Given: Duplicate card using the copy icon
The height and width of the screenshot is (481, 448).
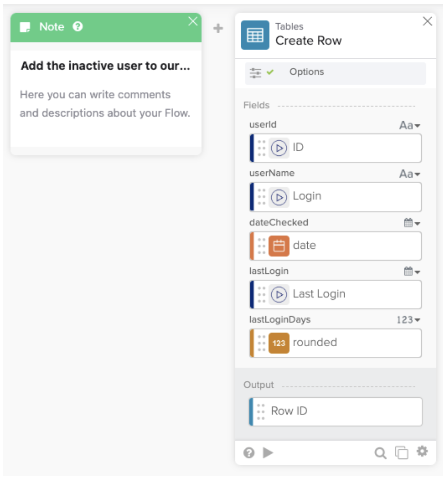Looking at the screenshot, I should pyautogui.click(x=401, y=453).
